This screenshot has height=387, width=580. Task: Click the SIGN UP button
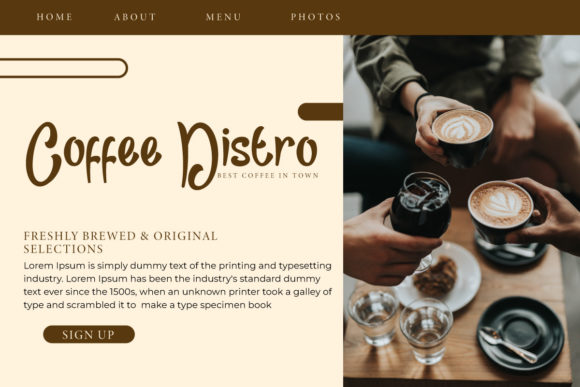89,334
